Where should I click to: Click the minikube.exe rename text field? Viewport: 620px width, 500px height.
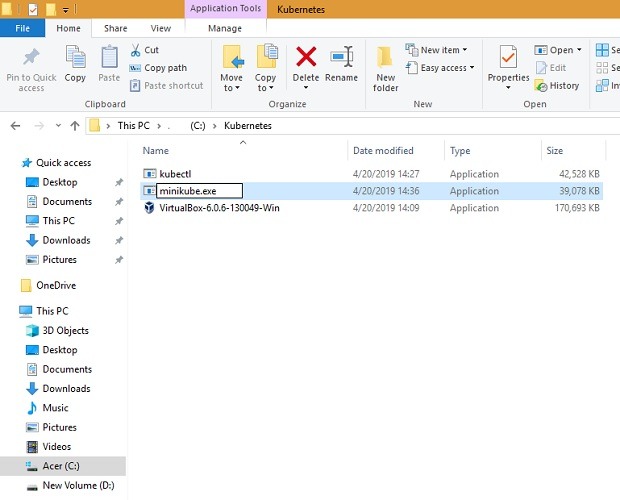click(200, 191)
